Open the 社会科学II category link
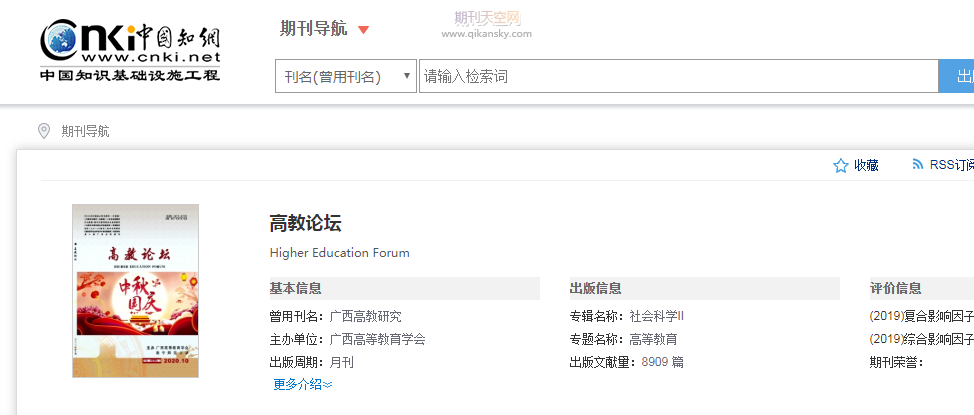This screenshot has width=974, height=415. tap(656, 316)
